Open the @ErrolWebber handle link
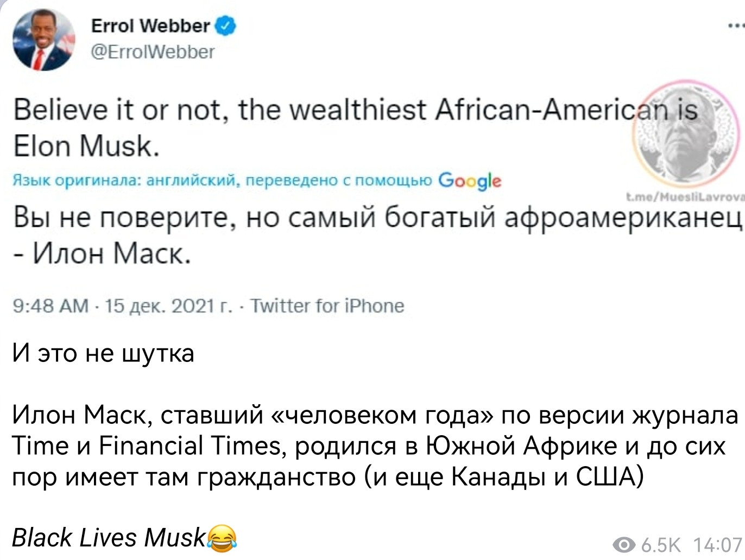Image resolution: width=745 pixels, height=560 pixels. (x=153, y=52)
